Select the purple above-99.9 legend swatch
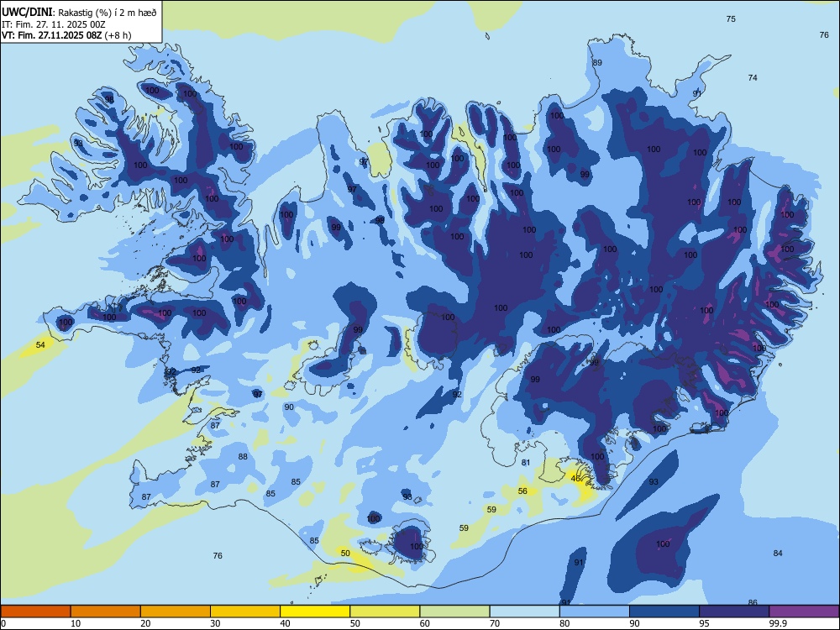 804,612
